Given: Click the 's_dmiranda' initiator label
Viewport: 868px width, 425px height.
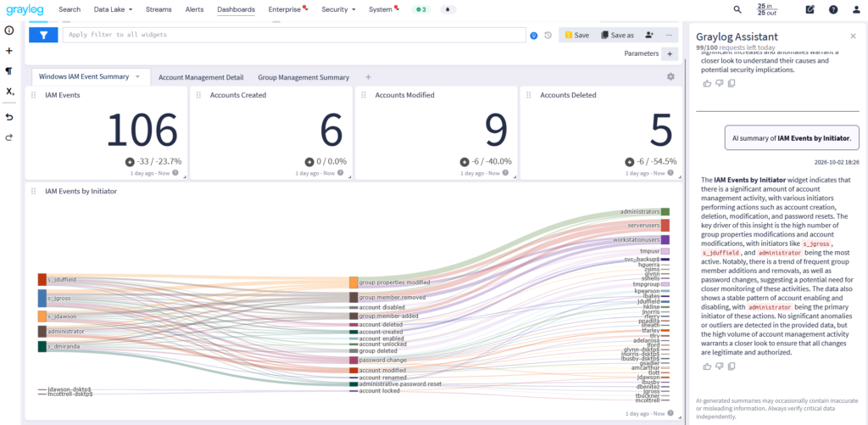Looking at the screenshot, I should pyautogui.click(x=62, y=346).
